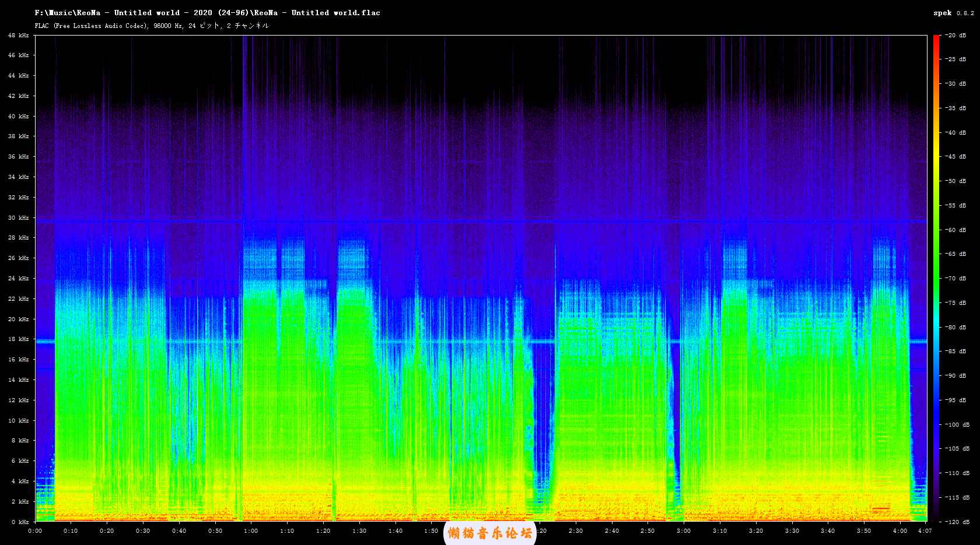Select the 12 kHz axis label
This screenshot has height=545, width=980.
pos(18,400)
